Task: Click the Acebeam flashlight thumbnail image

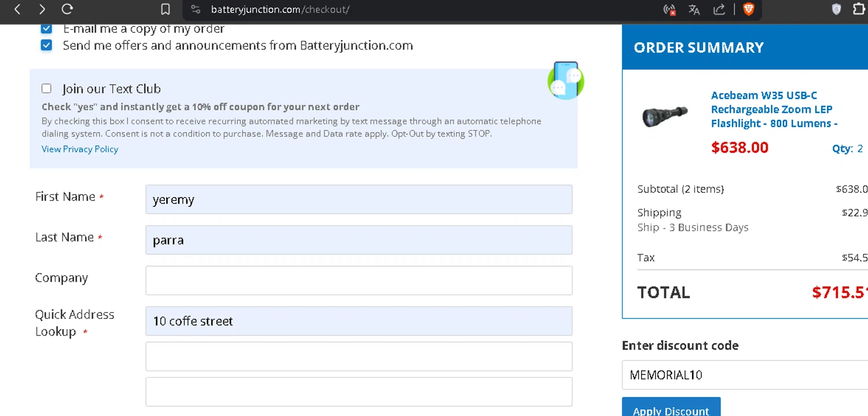Action: coord(665,116)
